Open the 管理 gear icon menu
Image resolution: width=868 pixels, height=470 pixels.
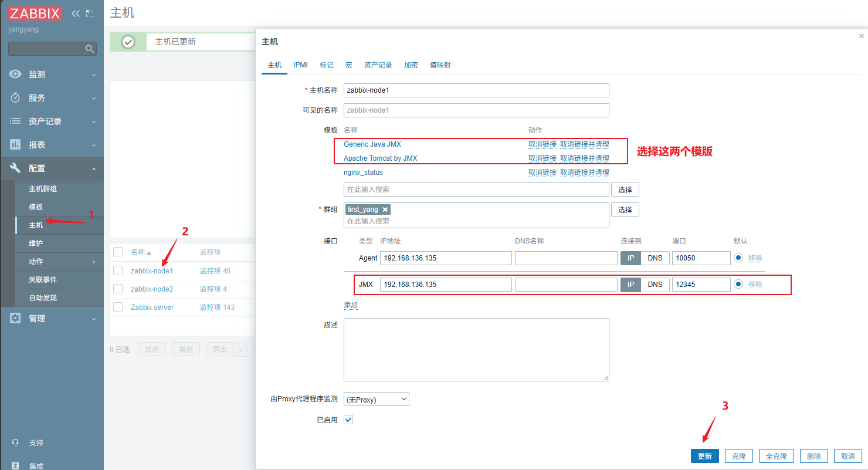coord(16,319)
